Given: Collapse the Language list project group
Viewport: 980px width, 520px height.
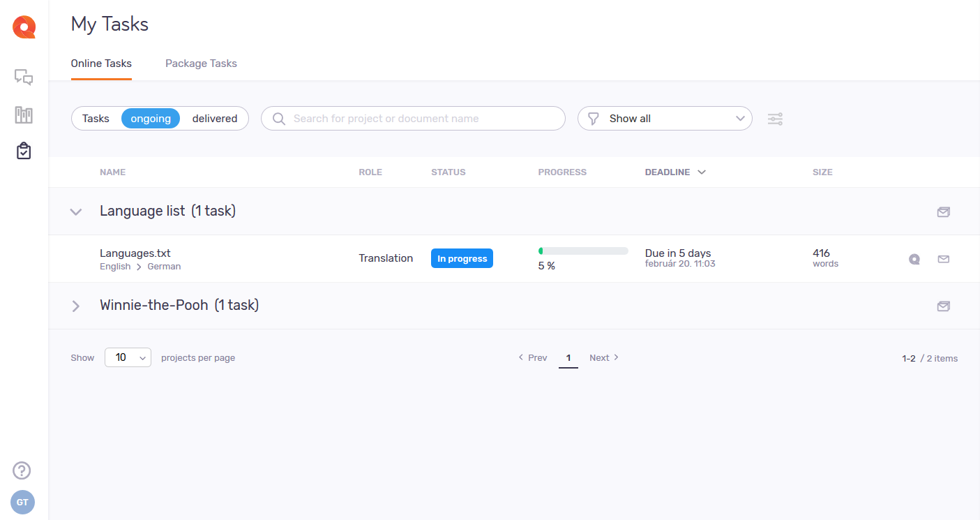Looking at the screenshot, I should pyautogui.click(x=76, y=211).
